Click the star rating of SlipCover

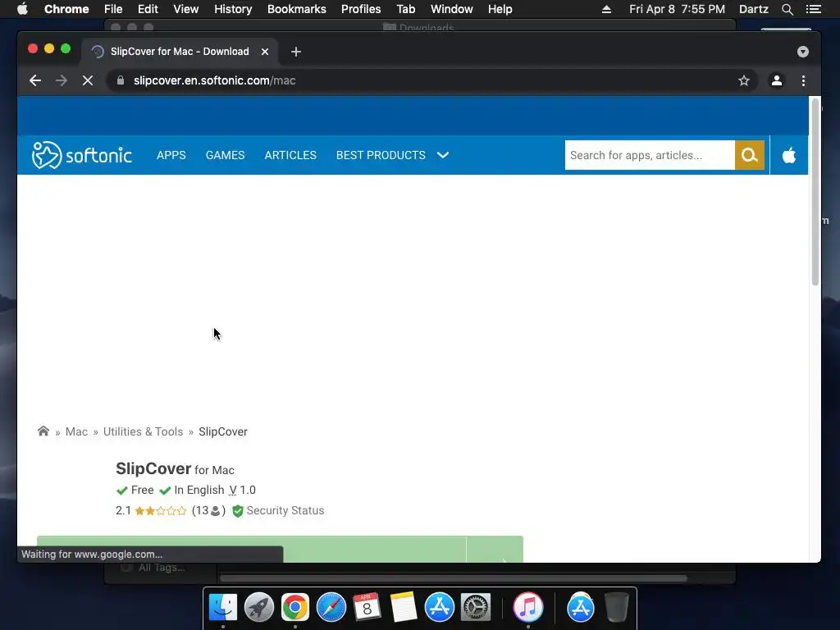[161, 510]
